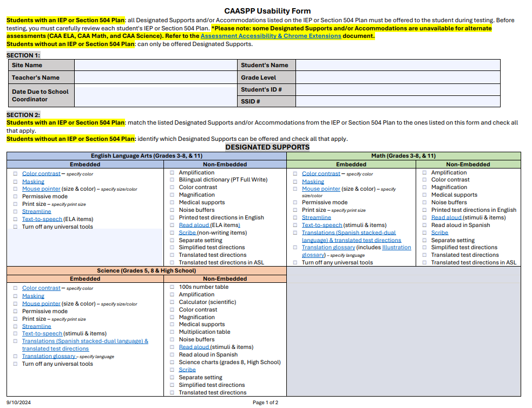Open ELA embedded Masking link

coord(33,182)
